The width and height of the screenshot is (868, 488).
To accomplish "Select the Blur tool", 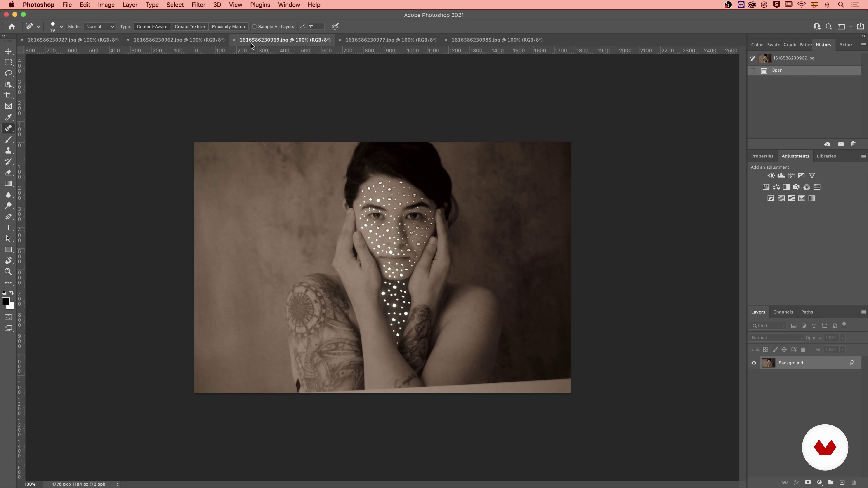I will (8, 195).
